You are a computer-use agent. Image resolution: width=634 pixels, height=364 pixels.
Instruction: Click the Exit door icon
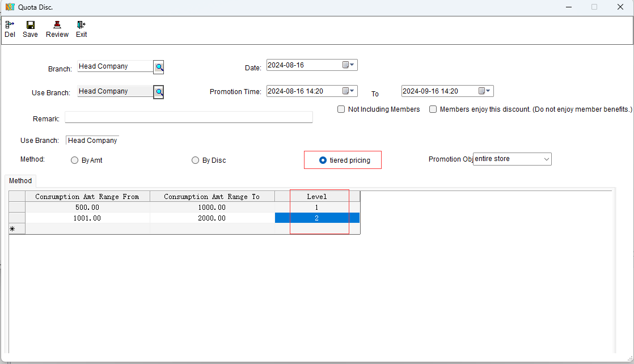click(x=82, y=25)
